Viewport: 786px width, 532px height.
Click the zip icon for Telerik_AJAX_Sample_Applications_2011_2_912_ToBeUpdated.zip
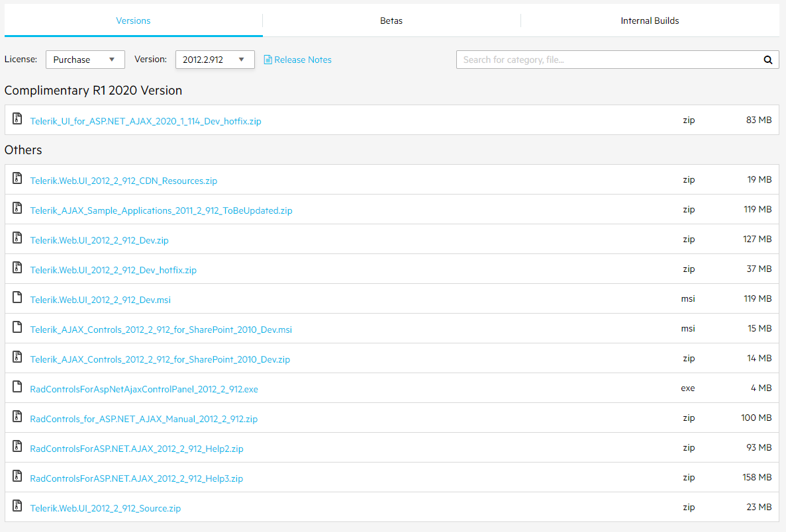coord(17,208)
